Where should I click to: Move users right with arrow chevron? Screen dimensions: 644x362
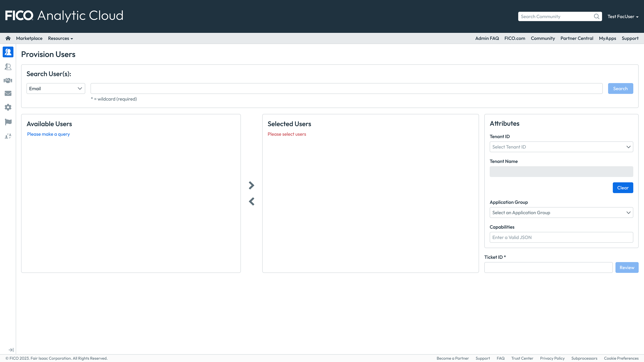coord(251,185)
